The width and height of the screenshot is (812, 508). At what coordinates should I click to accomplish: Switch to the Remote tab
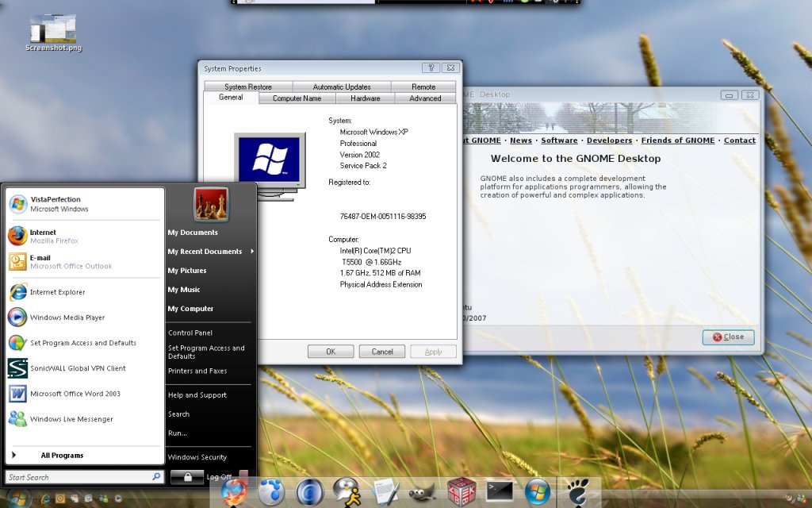[423, 87]
